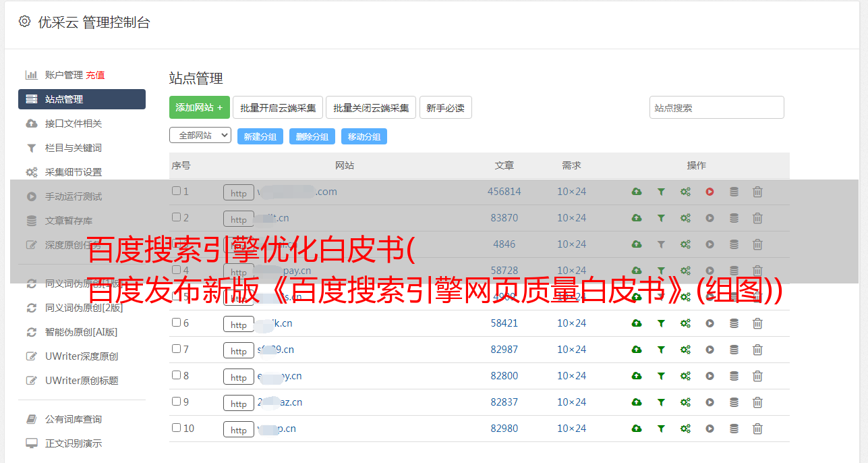This screenshot has height=463, width=868.
Task: Click 批量关闭云端采集 button
Action: click(371, 107)
